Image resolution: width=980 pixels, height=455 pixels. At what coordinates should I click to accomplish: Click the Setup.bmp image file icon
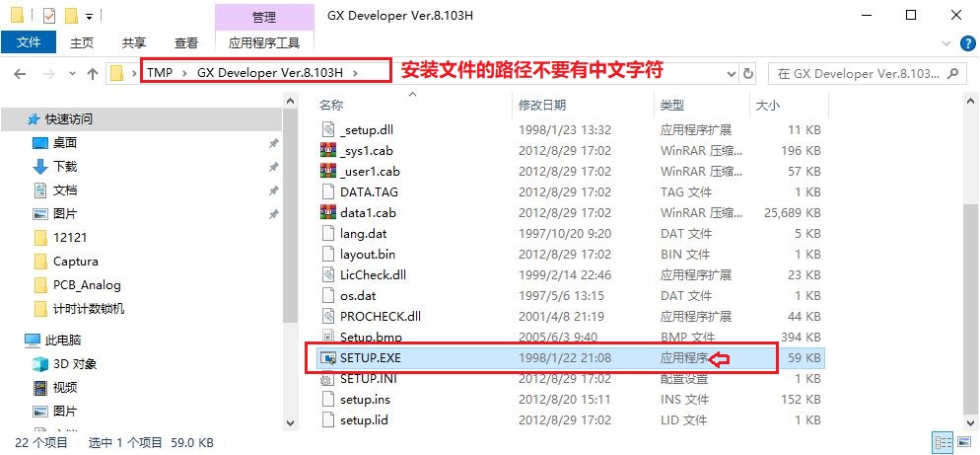click(329, 337)
